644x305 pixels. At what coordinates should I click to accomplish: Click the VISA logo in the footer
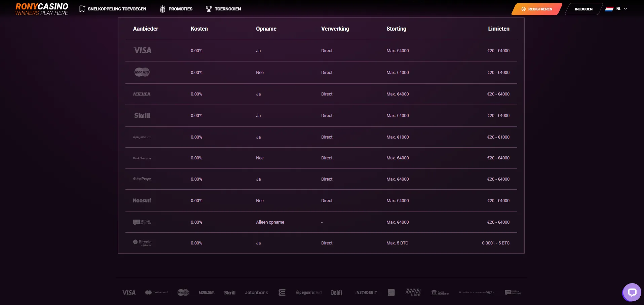(x=129, y=293)
